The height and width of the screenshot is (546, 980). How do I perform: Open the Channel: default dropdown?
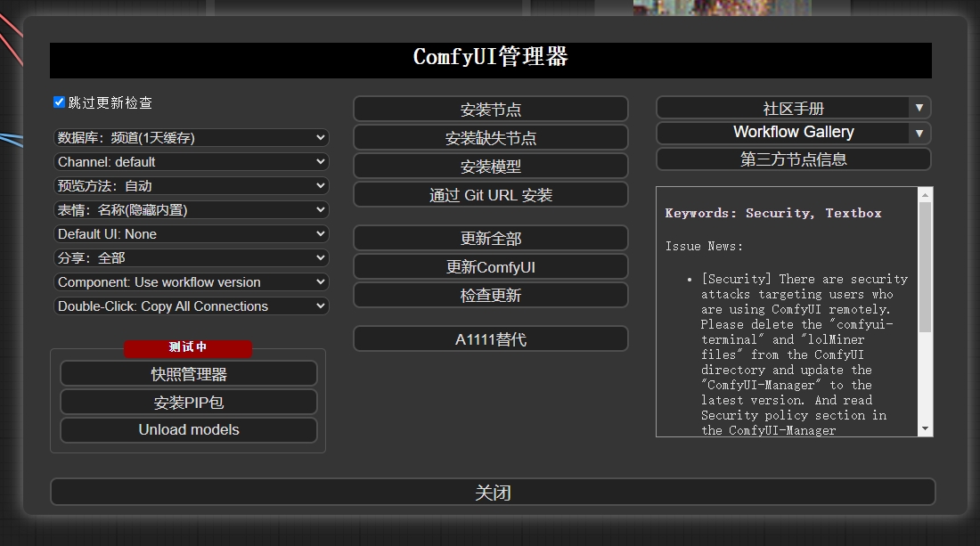tap(192, 161)
